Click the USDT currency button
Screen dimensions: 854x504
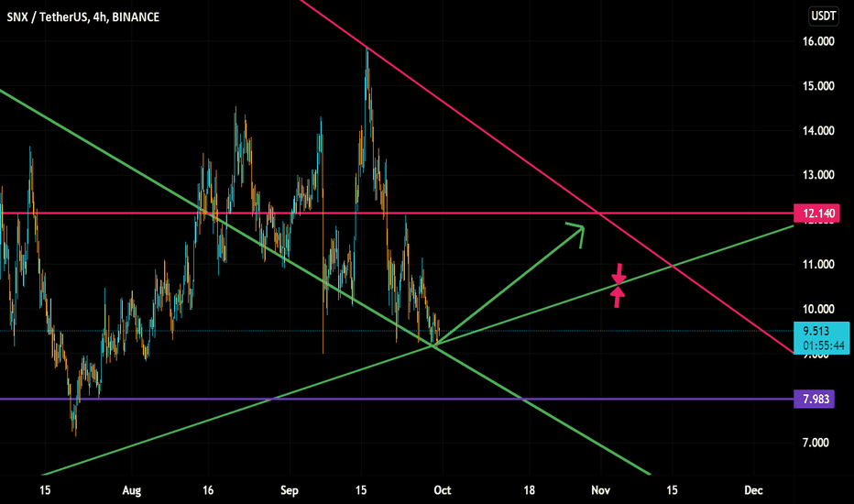[x=824, y=16]
